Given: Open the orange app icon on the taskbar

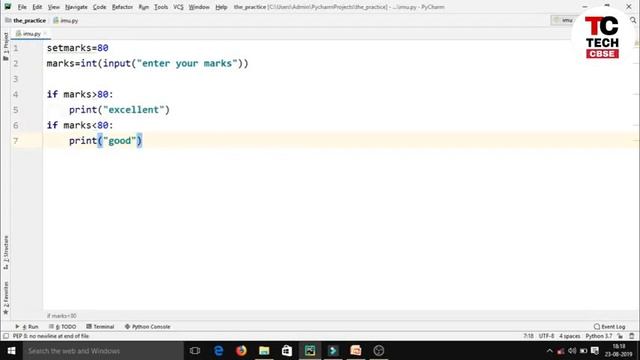Looking at the screenshot, I should coord(356,351).
